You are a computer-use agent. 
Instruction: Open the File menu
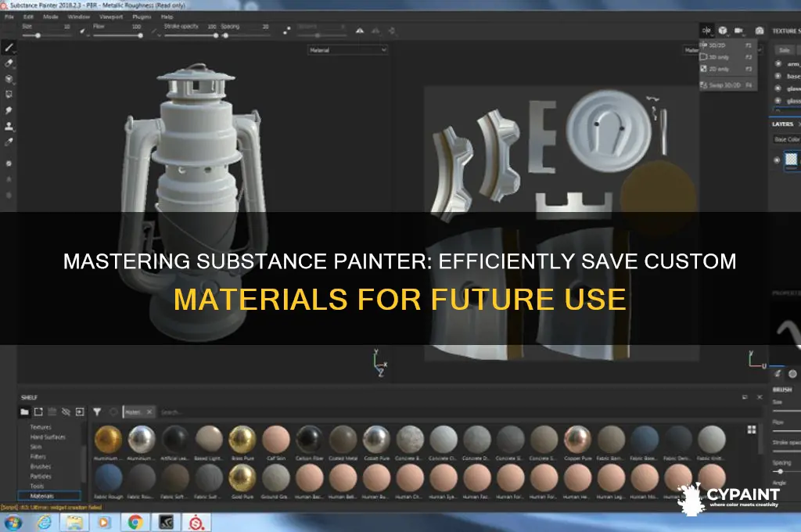click(x=9, y=17)
